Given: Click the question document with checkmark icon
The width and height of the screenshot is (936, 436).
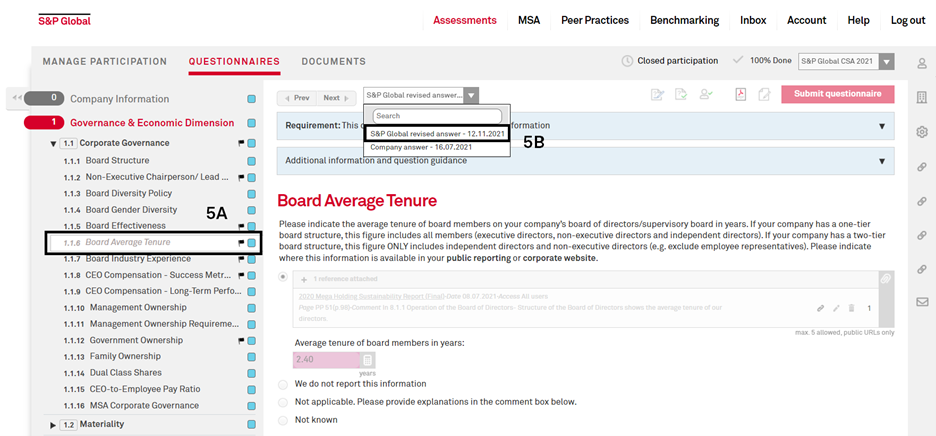Looking at the screenshot, I should pyautogui.click(x=682, y=94).
